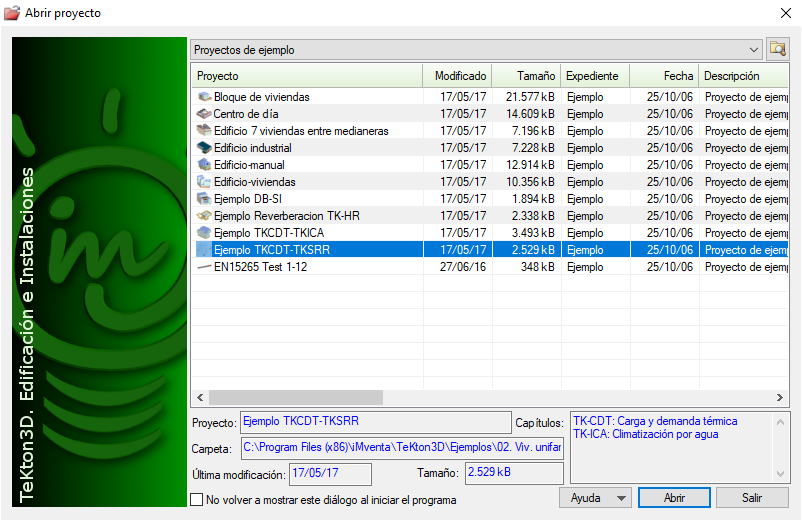Click the Proyecto name field

pyautogui.click(x=376, y=422)
